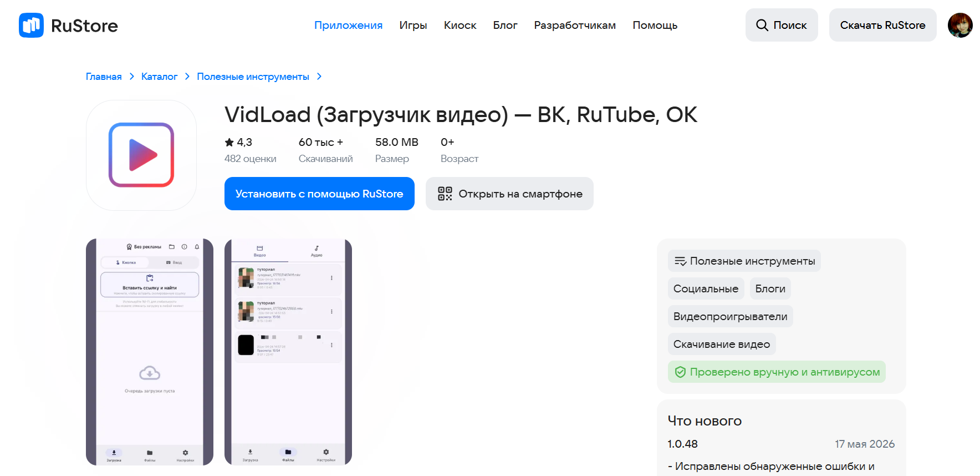The height and width of the screenshot is (476, 980).
Task: Select Скачивание видео tag
Action: pos(722,344)
